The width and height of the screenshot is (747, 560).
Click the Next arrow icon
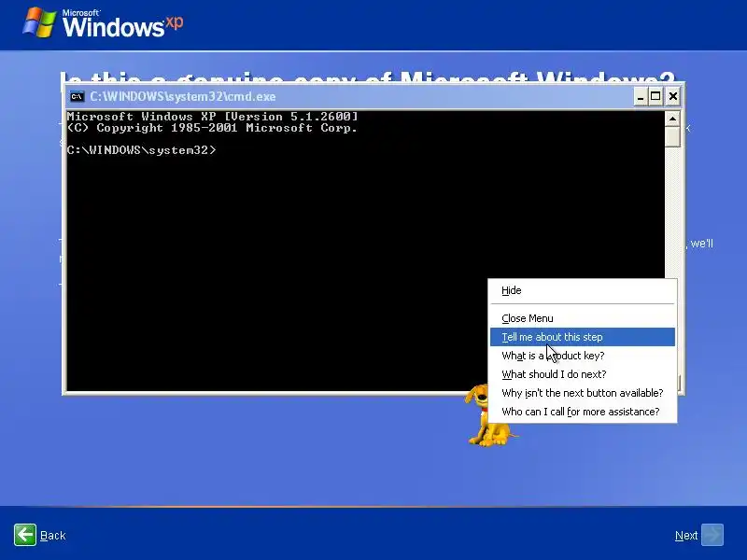pos(712,535)
